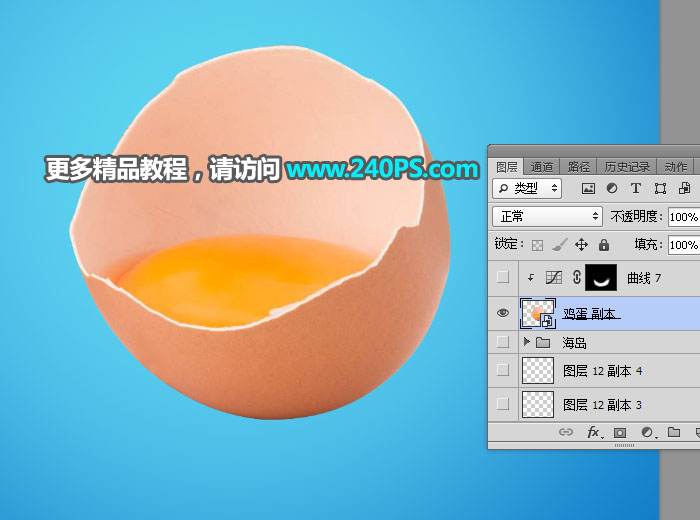Expand the 海岛 group triangle
This screenshot has width=700, height=520.
(x=526, y=342)
